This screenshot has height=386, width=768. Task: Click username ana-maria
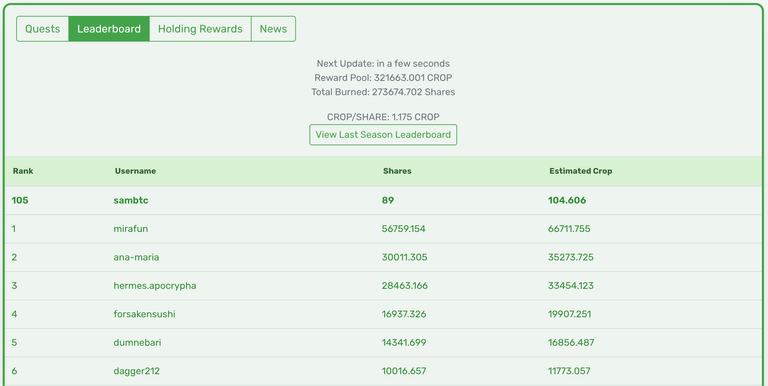[x=136, y=257]
